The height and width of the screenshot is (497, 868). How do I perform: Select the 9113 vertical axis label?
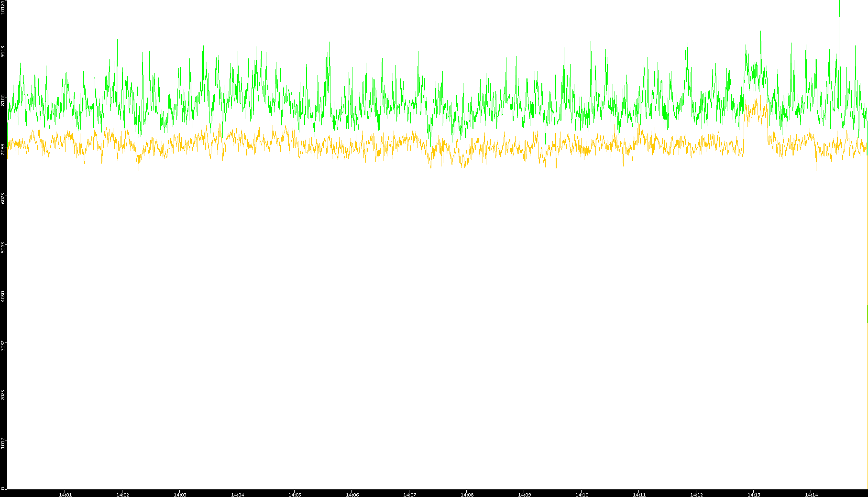pyautogui.click(x=3, y=51)
